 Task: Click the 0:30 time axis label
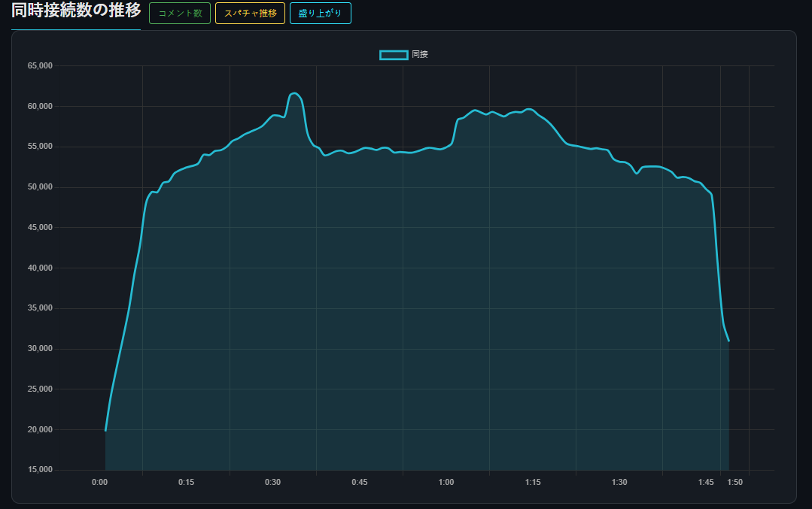[x=273, y=482]
